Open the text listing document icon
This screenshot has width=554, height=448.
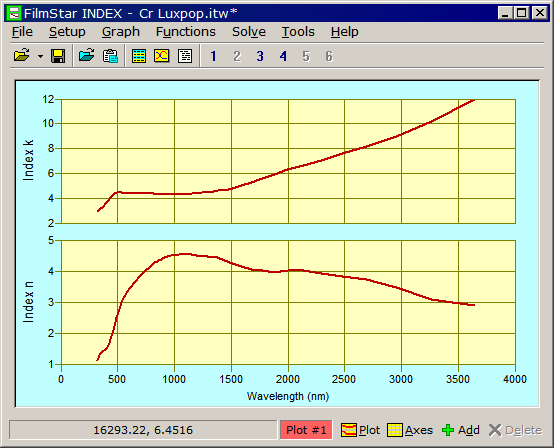click(185, 56)
